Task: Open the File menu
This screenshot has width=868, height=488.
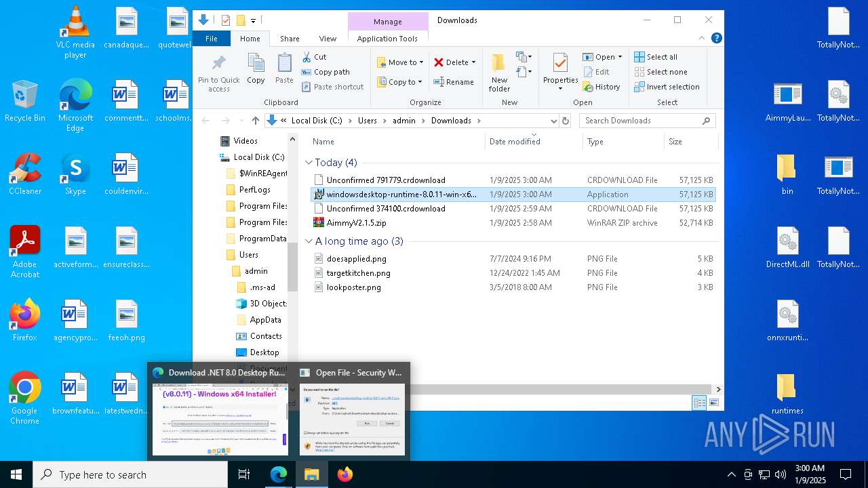Action: point(212,39)
